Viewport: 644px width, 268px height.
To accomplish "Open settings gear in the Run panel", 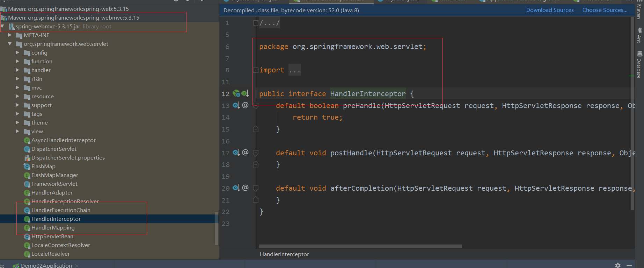I will tap(618, 265).
